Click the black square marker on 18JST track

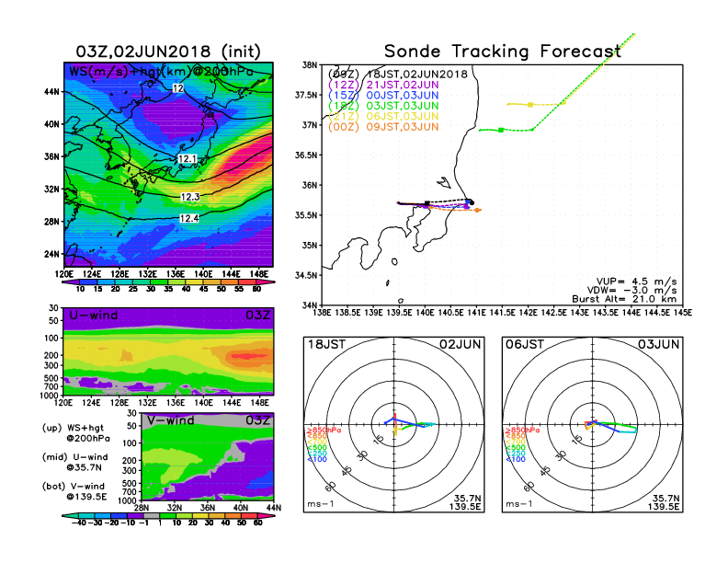pos(427,203)
